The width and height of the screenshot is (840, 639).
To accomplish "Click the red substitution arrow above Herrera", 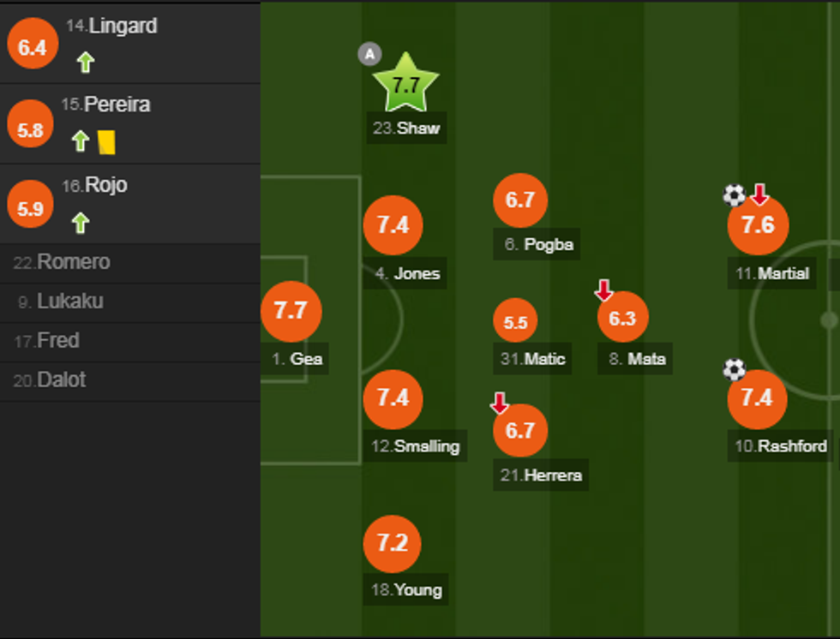I will (x=501, y=403).
